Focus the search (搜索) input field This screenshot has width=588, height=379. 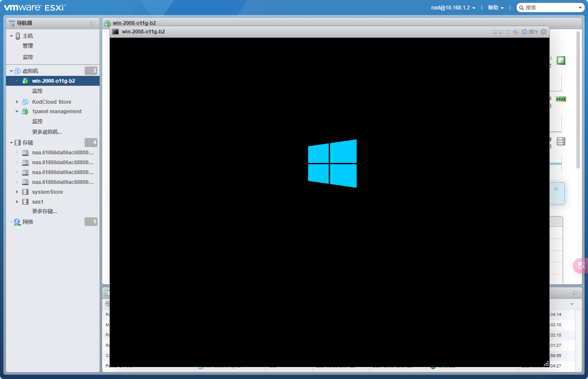click(x=551, y=8)
